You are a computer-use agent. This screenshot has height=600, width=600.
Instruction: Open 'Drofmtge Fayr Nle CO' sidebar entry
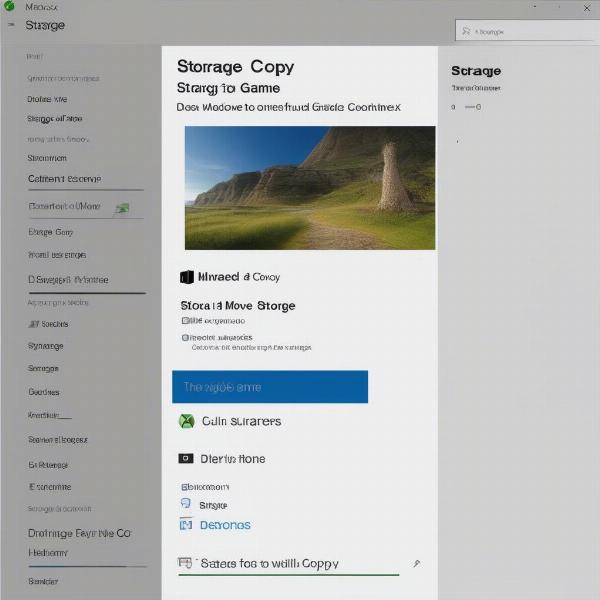coord(80,533)
